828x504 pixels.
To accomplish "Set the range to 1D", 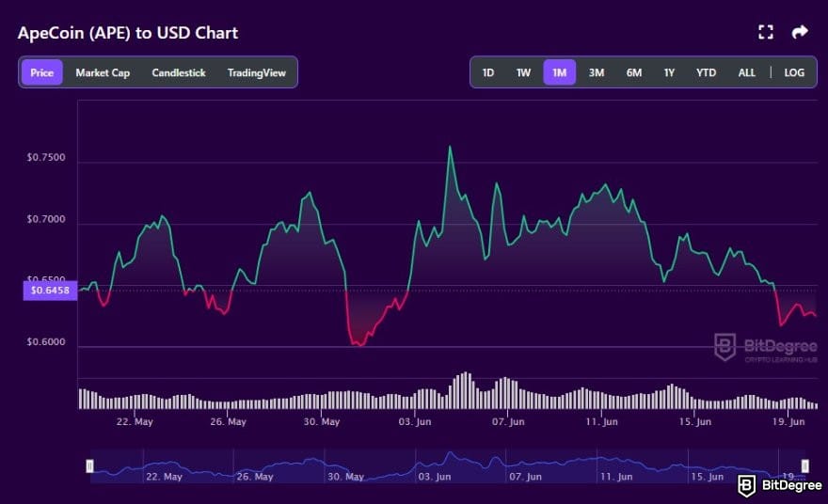I will pyautogui.click(x=488, y=72).
